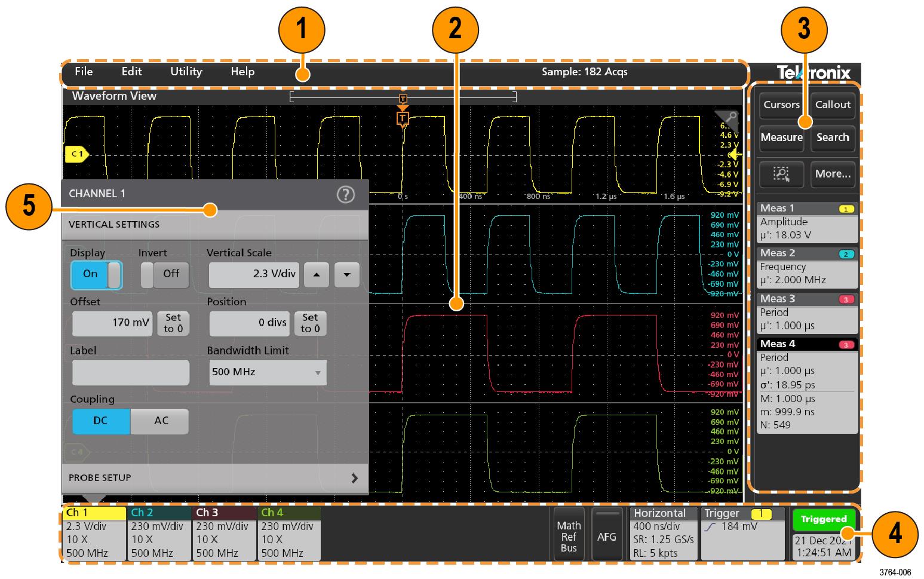
Task: Click the zoom box draw icon
Action: [x=781, y=174]
